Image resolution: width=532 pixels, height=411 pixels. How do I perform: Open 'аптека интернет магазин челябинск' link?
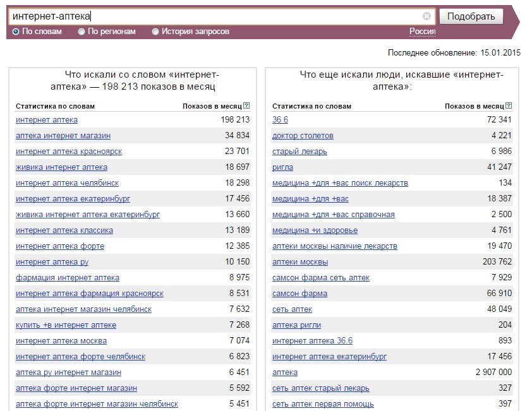coord(84,309)
